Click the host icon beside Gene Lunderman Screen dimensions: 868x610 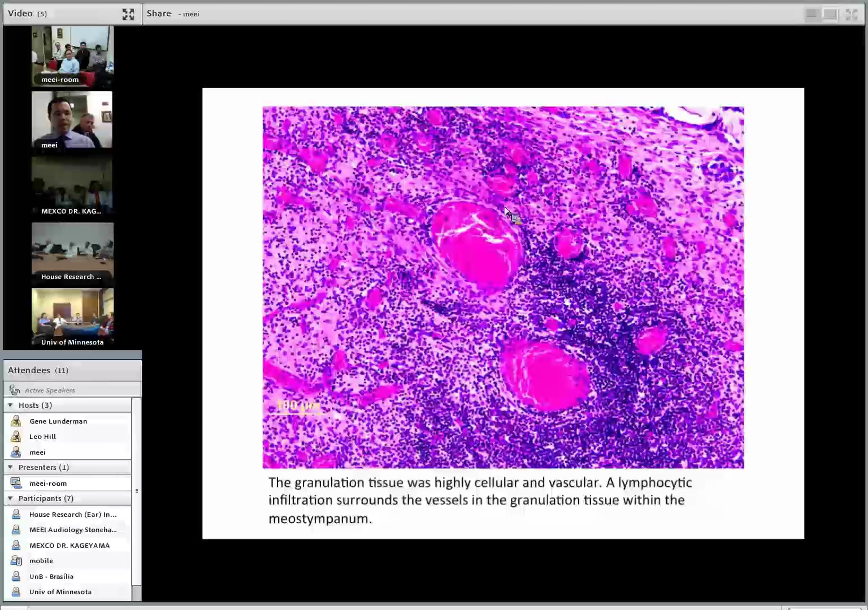[16, 421]
